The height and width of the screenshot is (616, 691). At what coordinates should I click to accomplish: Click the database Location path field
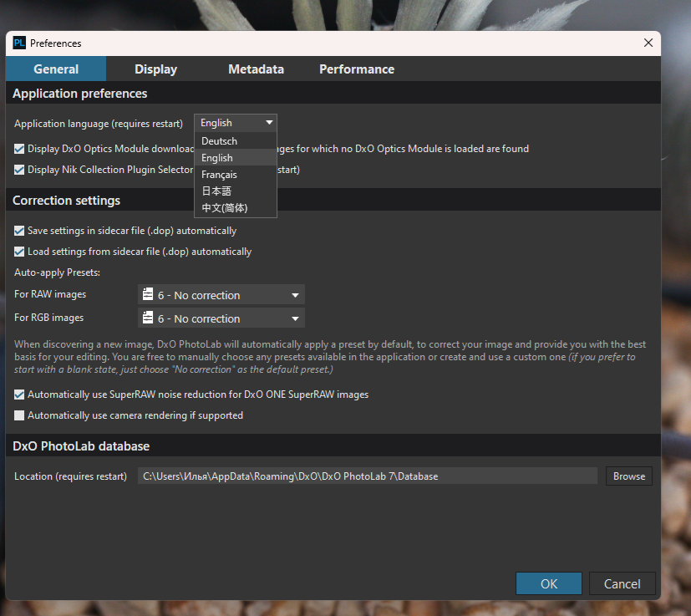point(368,476)
